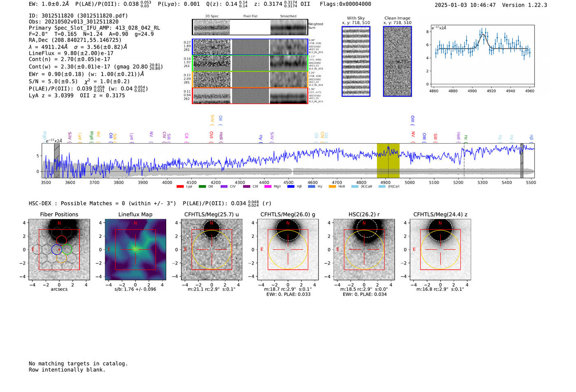576x392 pixels.
Task: Open the Lineflux Map panel
Action: pyautogui.click(x=135, y=250)
